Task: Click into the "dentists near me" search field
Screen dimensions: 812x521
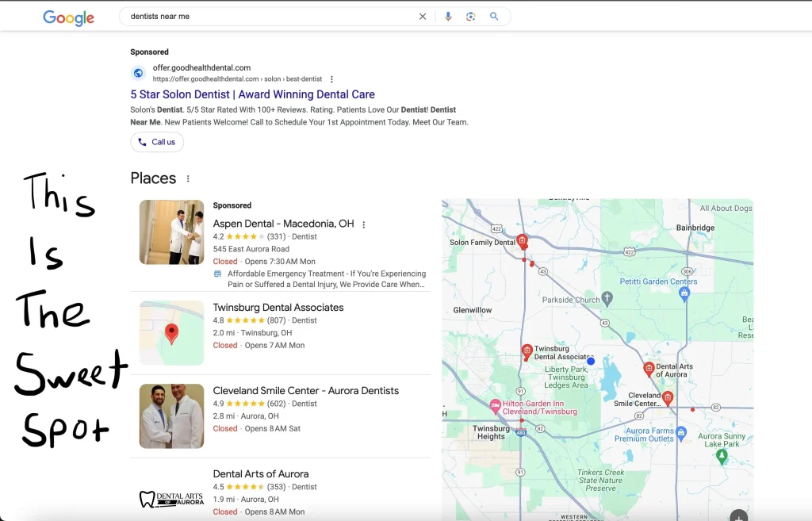Action: 270,17
